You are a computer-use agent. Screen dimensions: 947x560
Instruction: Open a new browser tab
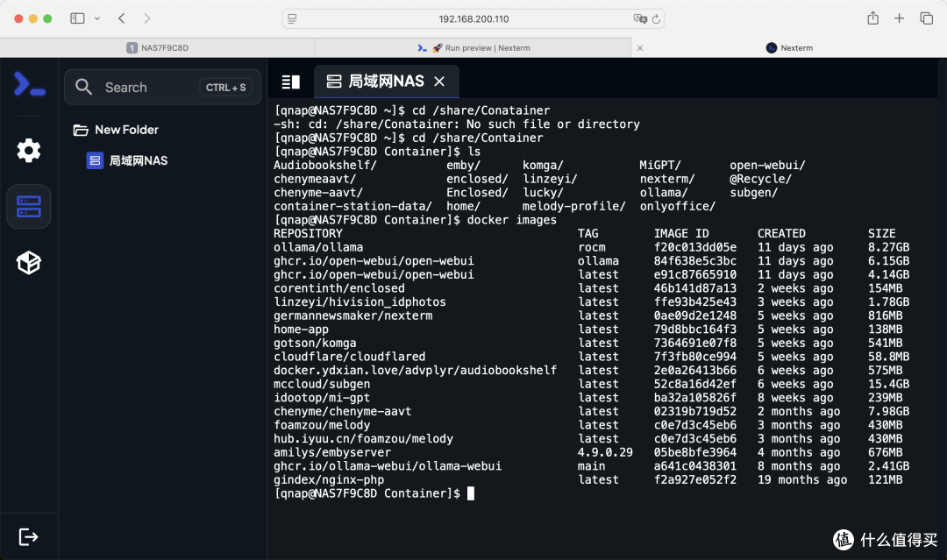[x=901, y=18]
